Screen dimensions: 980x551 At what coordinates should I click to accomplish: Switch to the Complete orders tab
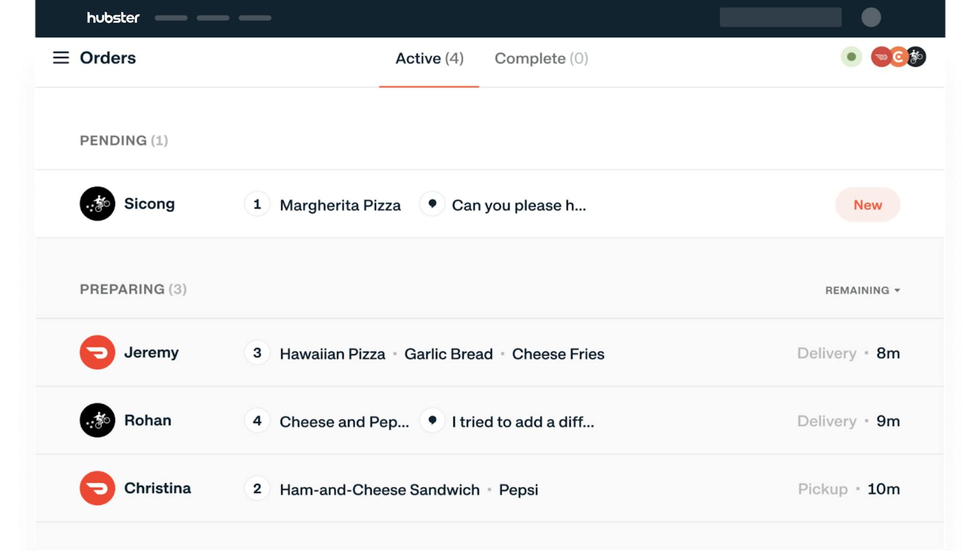tap(541, 59)
